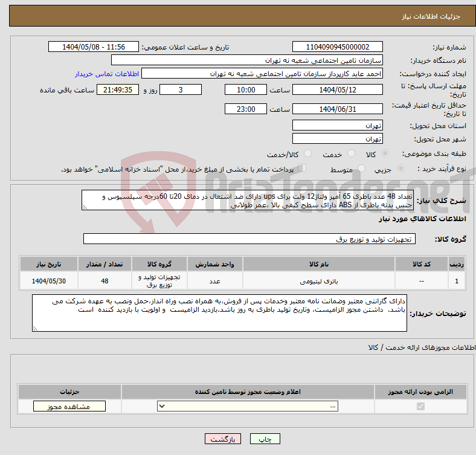Click the price validity date field 1404/06/31
The image size is (476, 455).
pos(337,109)
